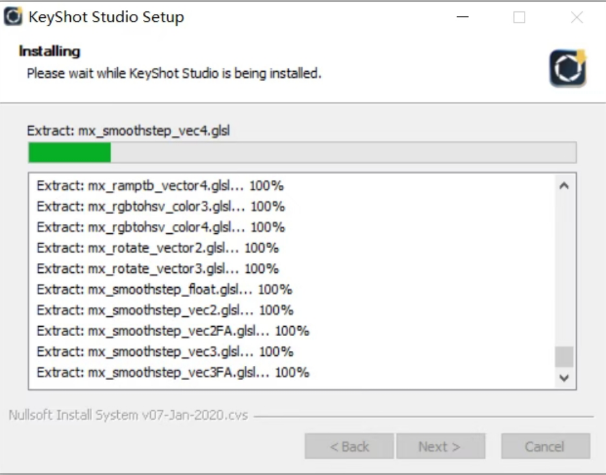Click the KeyShot Studio logo in header
Viewport: 606px width, 475px height.
tap(568, 68)
